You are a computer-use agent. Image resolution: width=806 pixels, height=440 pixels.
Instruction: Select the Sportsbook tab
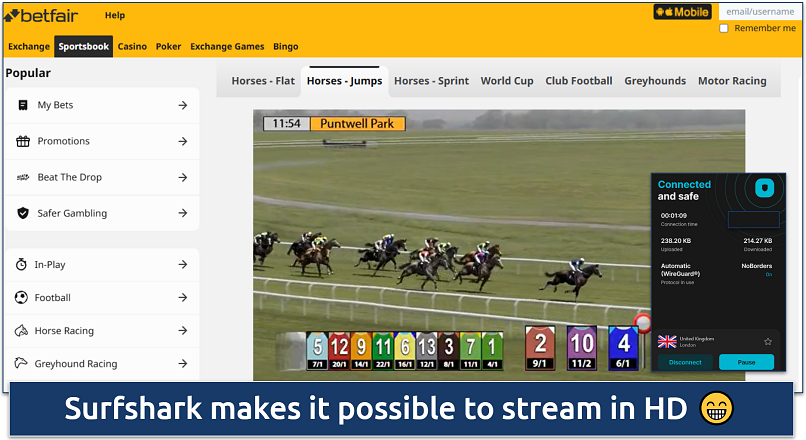pos(83,46)
